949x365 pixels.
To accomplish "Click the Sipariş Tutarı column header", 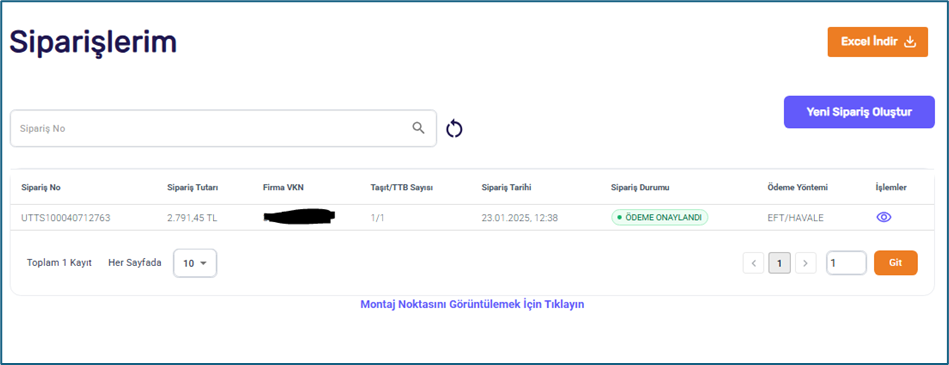I will pyautogui.click(x=192, y=188).
